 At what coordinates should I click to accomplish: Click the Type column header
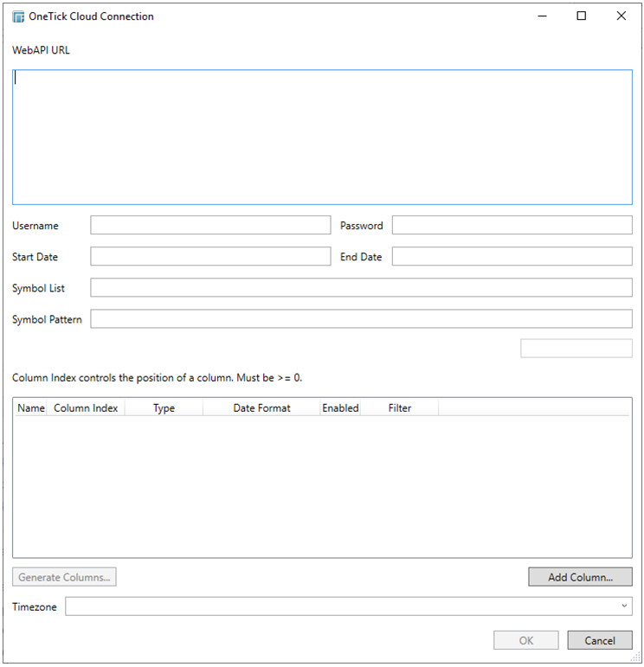coord(164,408)
